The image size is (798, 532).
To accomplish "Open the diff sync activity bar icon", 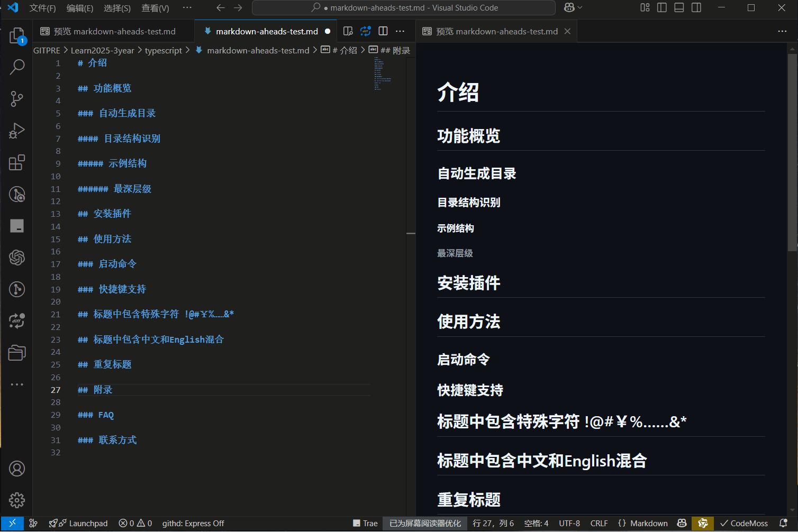I will click(x=17, y=321).
